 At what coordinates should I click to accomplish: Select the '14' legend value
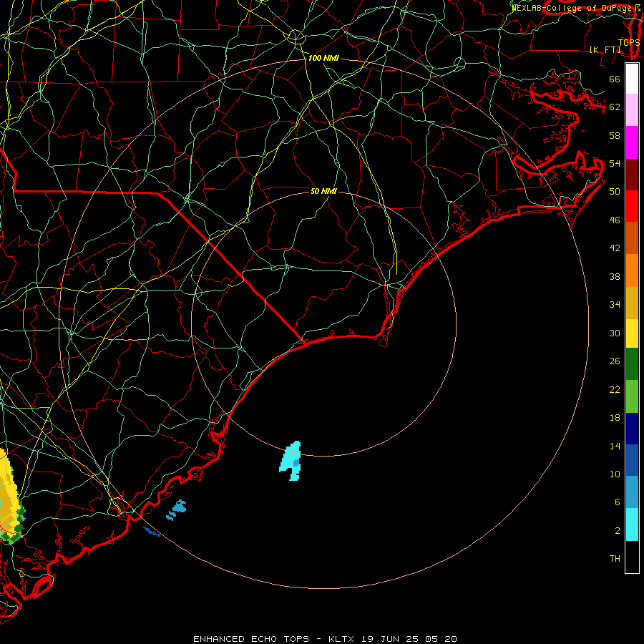[x=615, y=446]
